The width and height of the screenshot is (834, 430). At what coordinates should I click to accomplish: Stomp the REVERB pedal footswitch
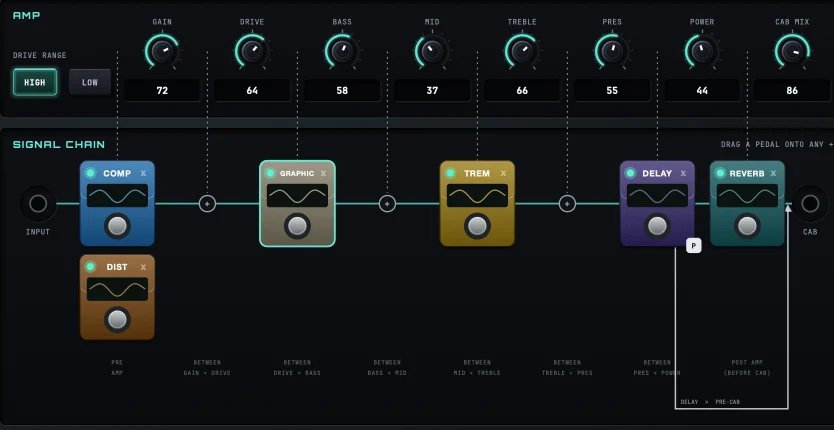click(747, 226)
